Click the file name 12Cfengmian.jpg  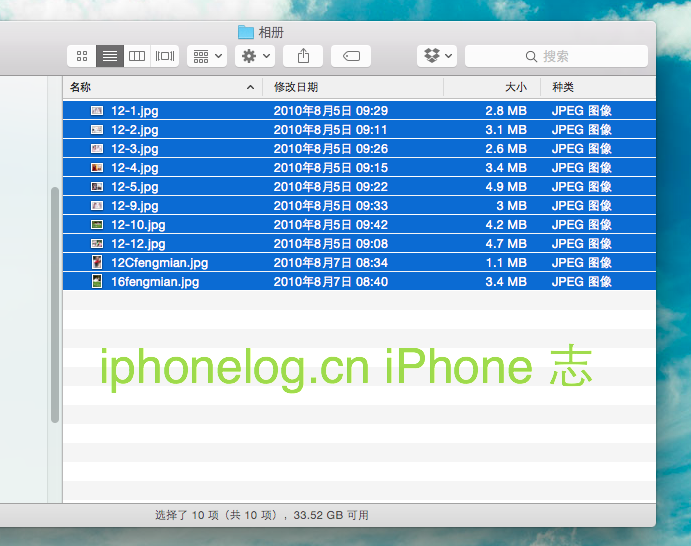[160, 263]
